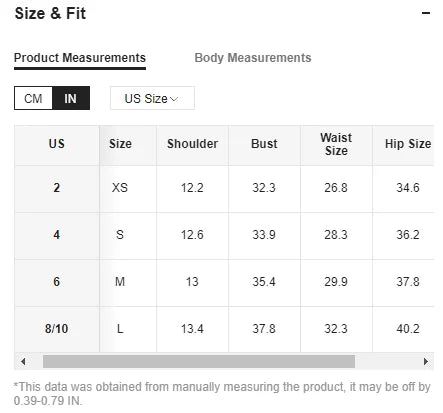Select the XS size row cell
443x413 pixels.
point(120,188)
